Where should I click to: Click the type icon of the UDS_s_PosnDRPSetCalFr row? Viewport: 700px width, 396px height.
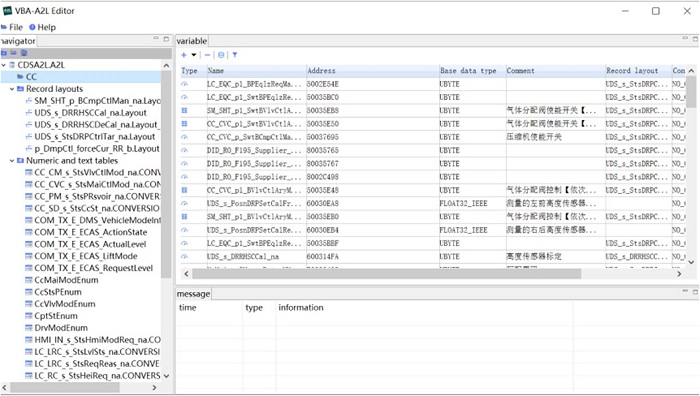pos(184,204)
